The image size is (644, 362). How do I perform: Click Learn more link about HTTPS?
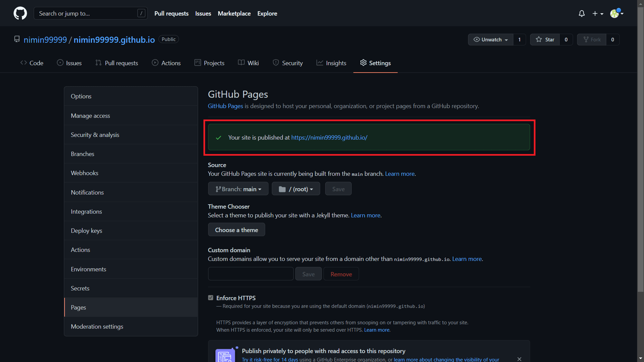377,330
